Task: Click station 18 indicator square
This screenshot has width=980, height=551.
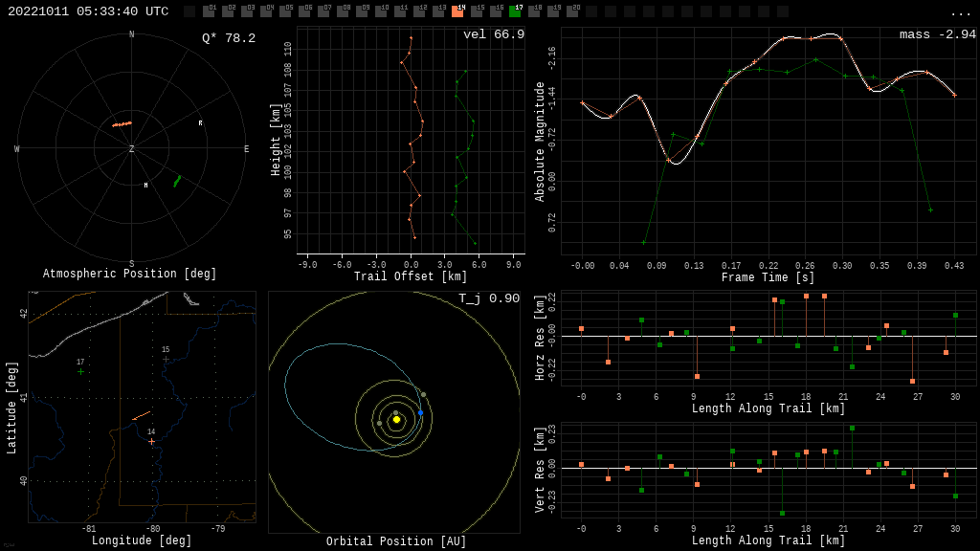Action: pos(534,11)
